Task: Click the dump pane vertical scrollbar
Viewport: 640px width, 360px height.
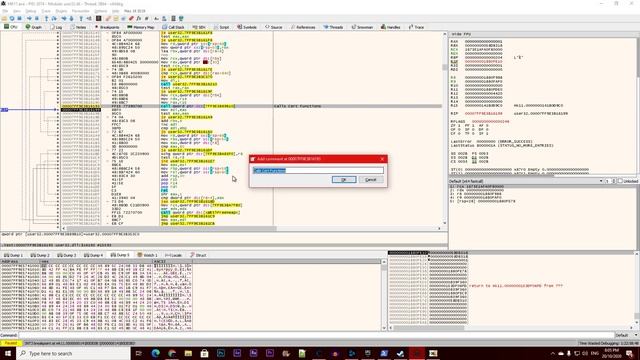Action: (x=384, y=295)
